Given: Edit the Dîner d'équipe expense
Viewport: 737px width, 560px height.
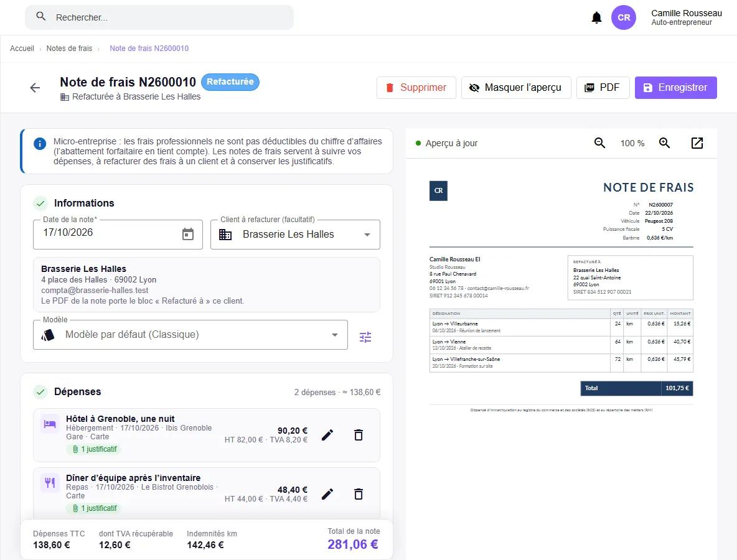Looking at the screenshot, I should coord(327,494).
